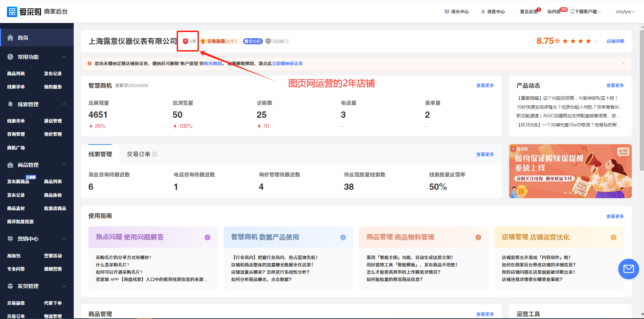Click the 2年 shop age badge

[x=190, y=41]
